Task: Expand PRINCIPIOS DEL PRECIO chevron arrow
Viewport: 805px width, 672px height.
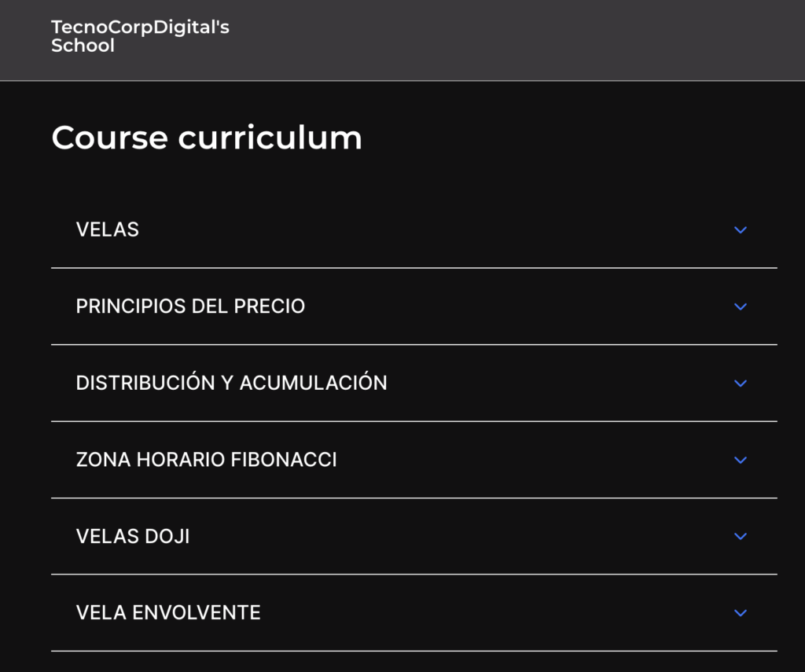Action: click(x=741, y=307)
